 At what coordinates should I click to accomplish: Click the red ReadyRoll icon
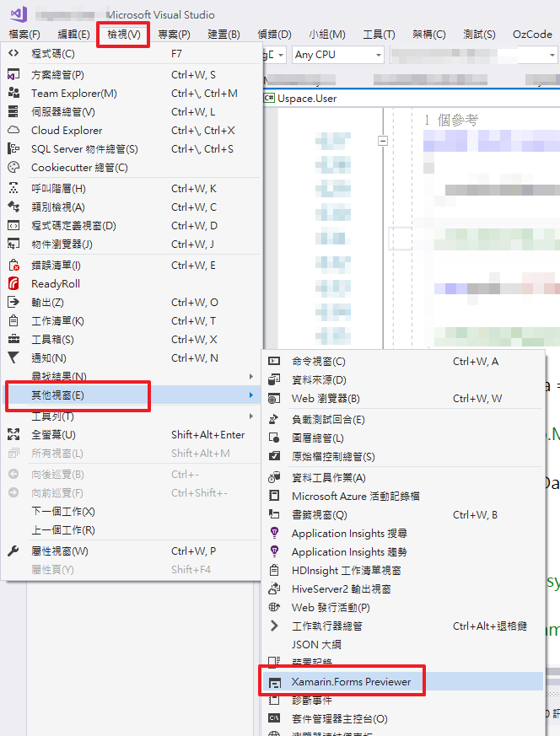(x=13, y=283)
